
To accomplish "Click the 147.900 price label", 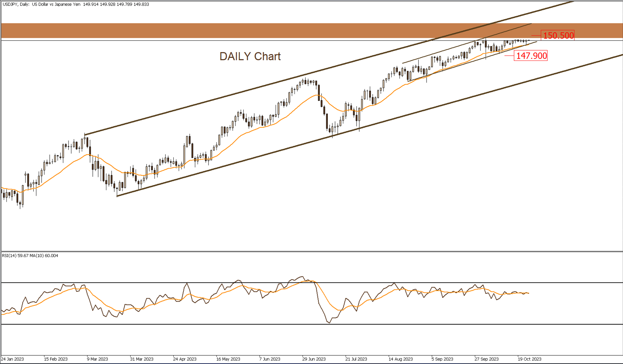I will tap(531, 56).
